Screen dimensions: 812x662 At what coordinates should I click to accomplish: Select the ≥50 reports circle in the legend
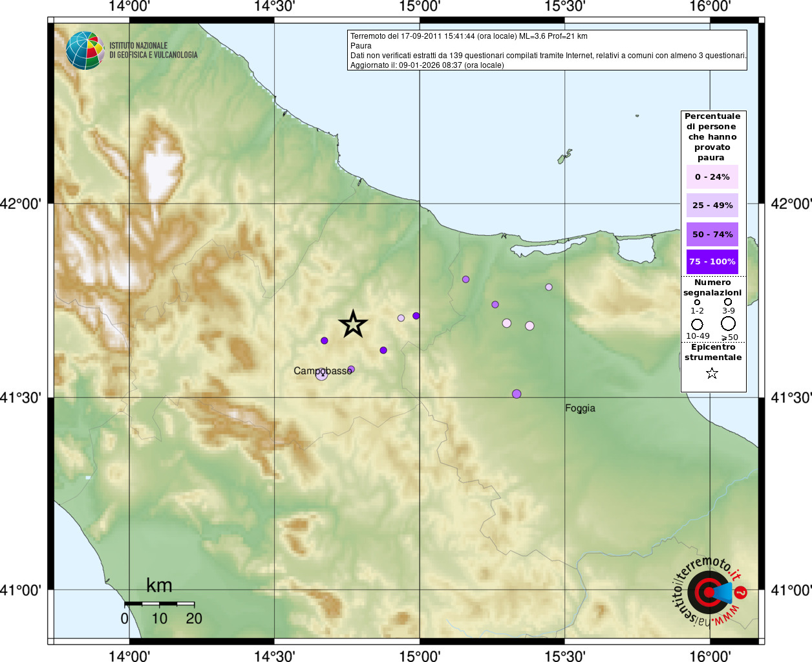[x=729, y=323]
